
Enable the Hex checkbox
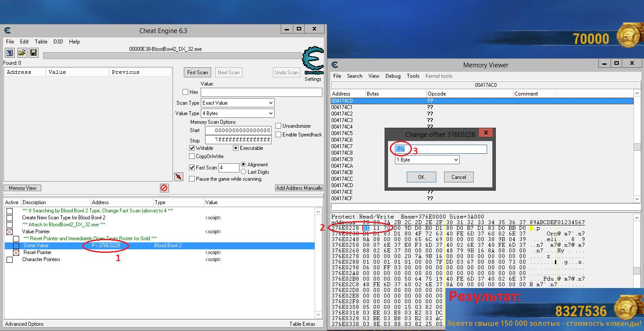tap(186, 92)
